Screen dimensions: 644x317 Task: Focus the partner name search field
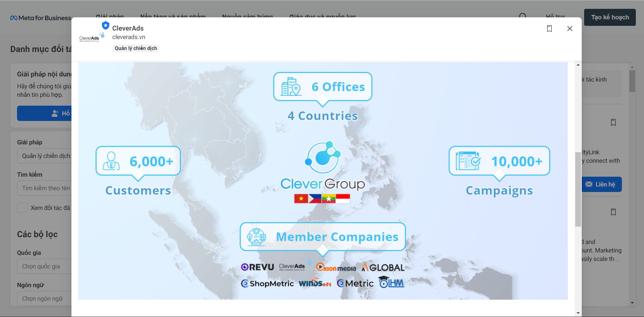pyautogui.click(x=44, y=188)
